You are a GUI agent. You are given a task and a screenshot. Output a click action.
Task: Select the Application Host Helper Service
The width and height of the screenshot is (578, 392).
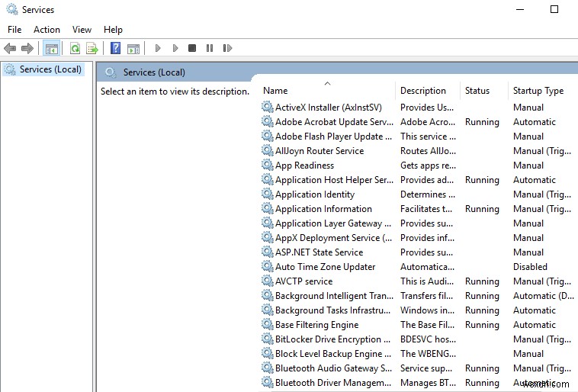point(419,180)
